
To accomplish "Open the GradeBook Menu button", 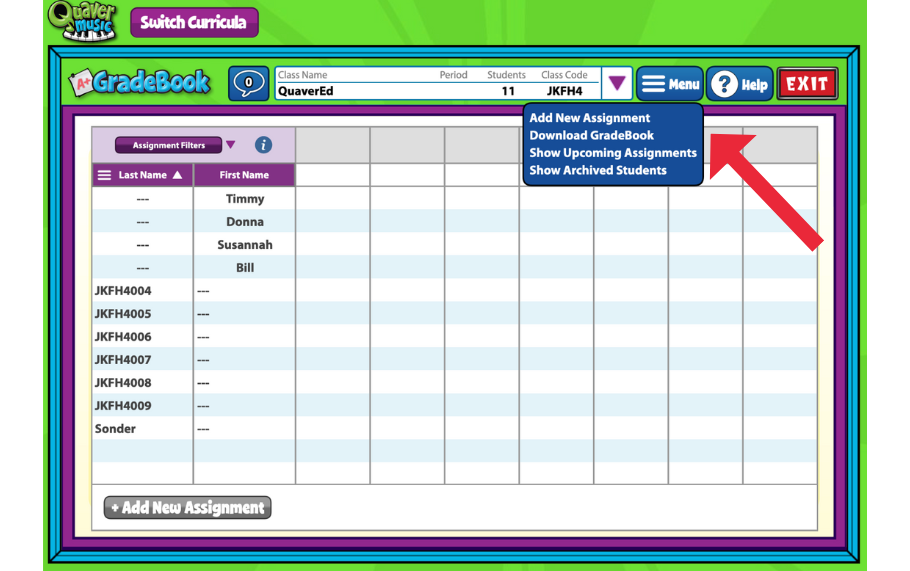I will pos(670,84).
